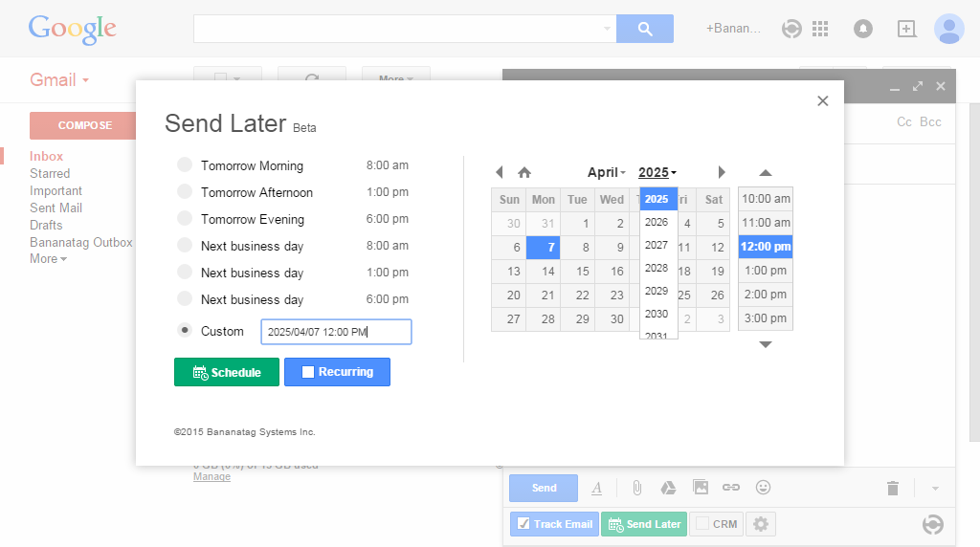Choose 2027 from the year list
The image size is (980, 547).
point(657,245)
